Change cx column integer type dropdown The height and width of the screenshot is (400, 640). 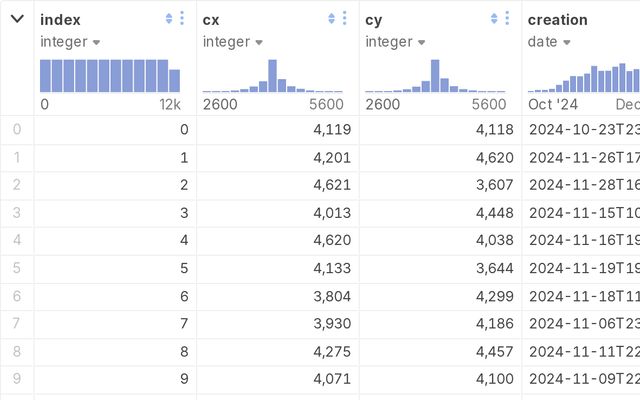(233, 42)
